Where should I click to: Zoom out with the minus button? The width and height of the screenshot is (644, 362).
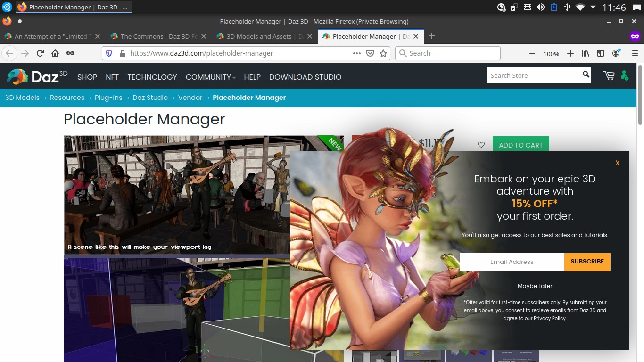[x=532, y=53]
